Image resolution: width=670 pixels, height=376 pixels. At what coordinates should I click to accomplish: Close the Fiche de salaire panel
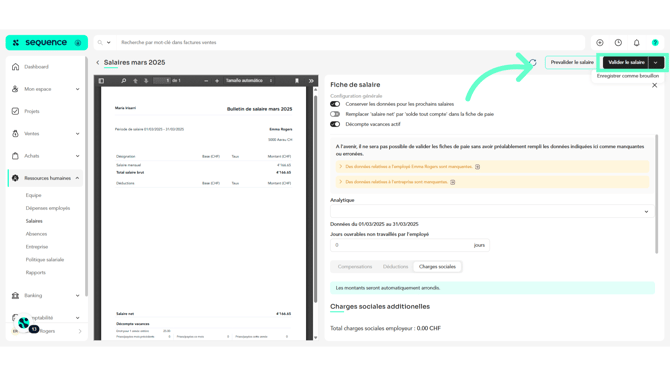655,85
